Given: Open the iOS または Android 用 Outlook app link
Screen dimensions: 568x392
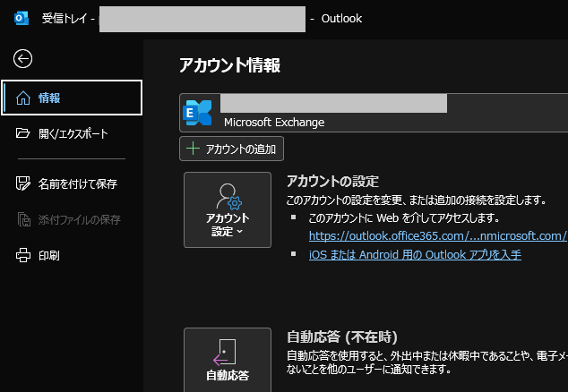Looking at the screenshot, I should pyautogui.click(x=415, y=255).
